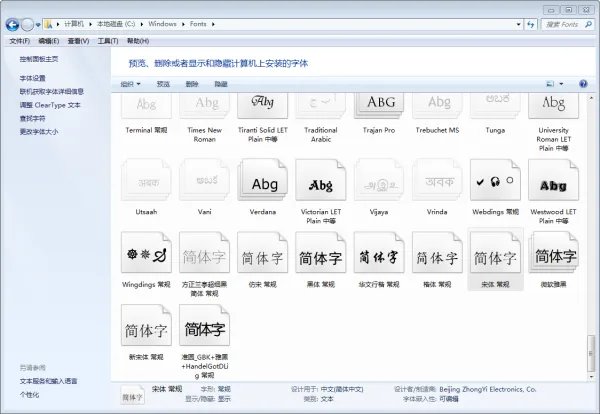The width and height of the screenshot is (600, 414).
Task: Expand the arrow after Windows in path
Action: point(183,24)
